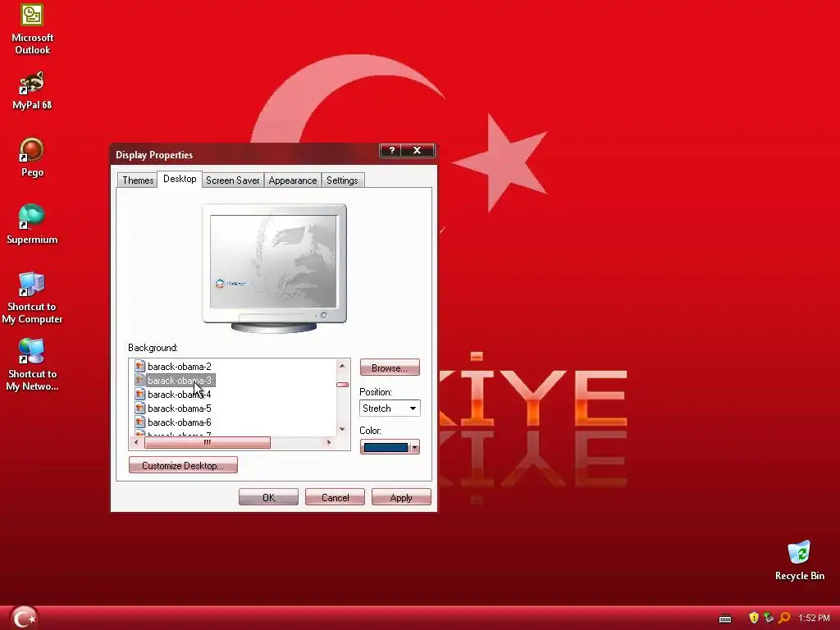The image size is (840, 630).
Task: Close the Display Properties dialog
Action: [418, 151]
